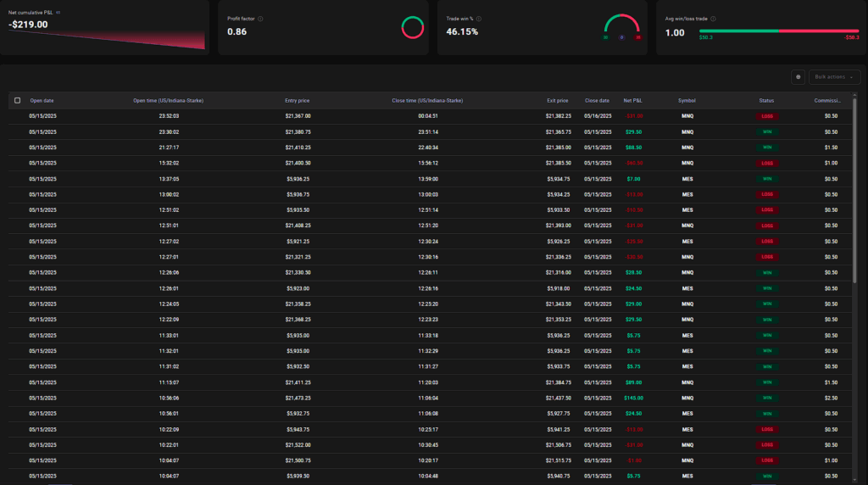Click entry price $5,943.75
This screenshot has height=485, width=868.
pos(298,430)
